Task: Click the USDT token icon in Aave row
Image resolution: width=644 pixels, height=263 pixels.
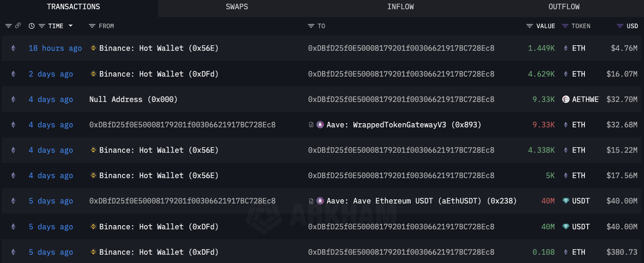Action: (565, 201)
